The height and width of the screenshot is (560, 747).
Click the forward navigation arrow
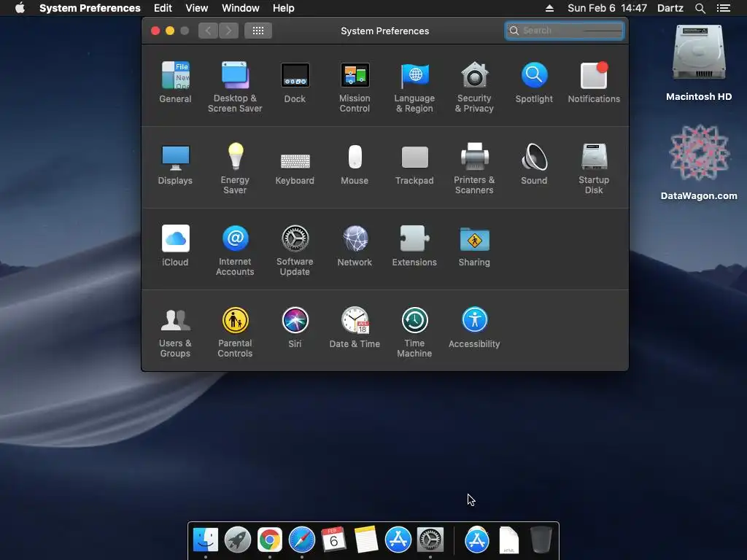(228, 31)
